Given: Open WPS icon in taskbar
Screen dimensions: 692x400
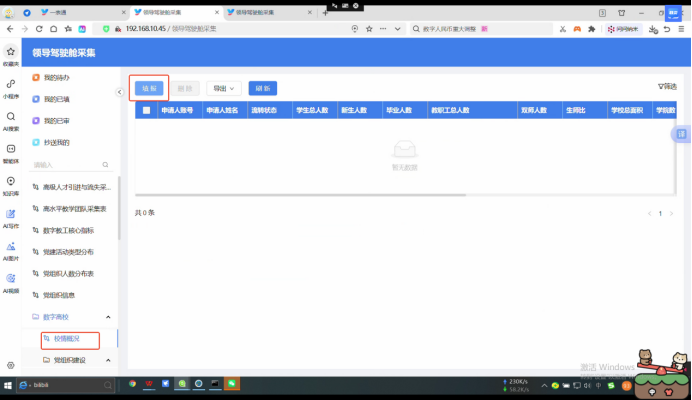Looking at the screenshot, I should [149, 384].
